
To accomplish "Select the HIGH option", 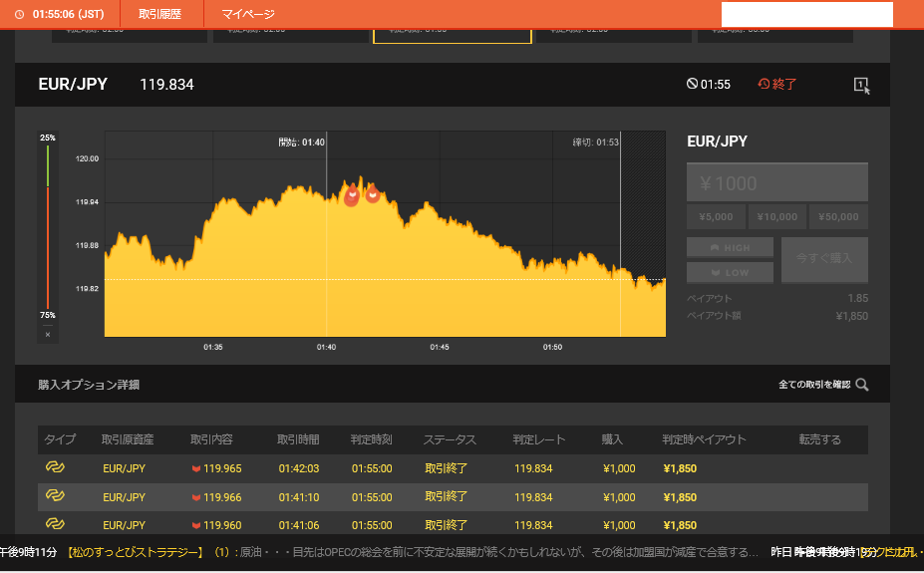I will pyautogui.click(x=730, y=247).
